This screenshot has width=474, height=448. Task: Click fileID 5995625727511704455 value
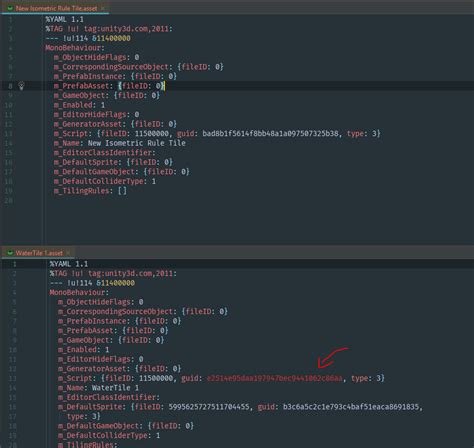[209, 407]
